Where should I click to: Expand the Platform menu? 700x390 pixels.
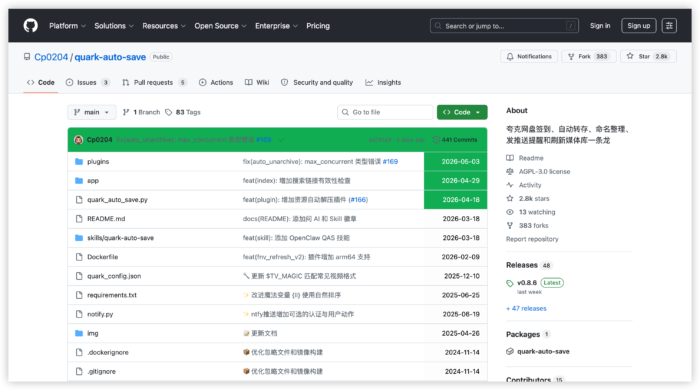[67, 26]
